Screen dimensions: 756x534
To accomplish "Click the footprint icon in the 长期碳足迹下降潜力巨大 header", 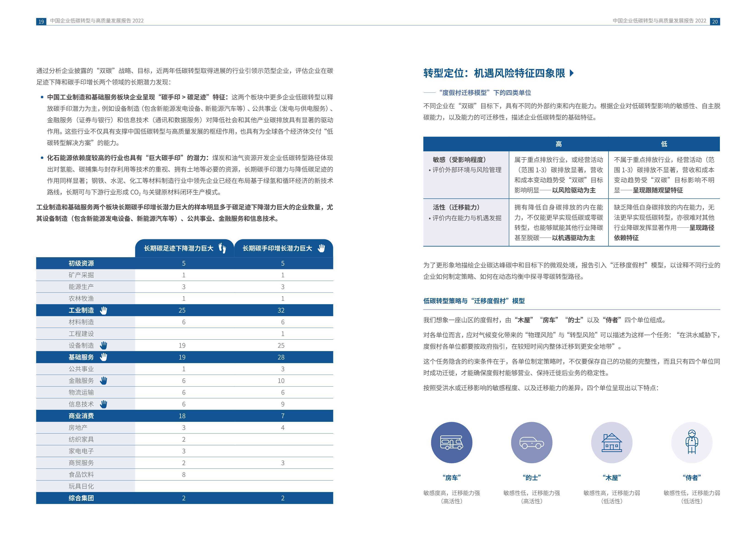I will [223, 248].
